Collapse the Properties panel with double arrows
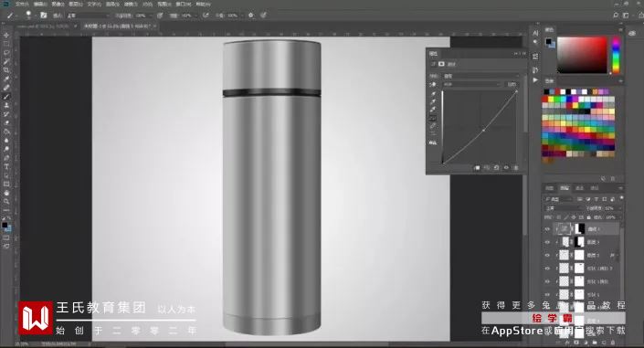Viewport: 644px width, 348px height. (517, 54)
